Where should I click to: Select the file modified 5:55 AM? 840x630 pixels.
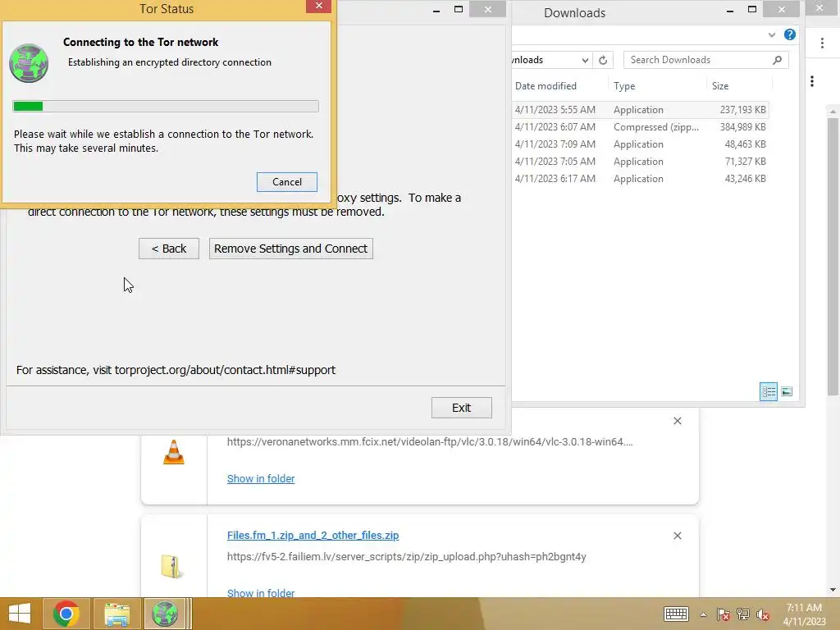coord(640,110)
